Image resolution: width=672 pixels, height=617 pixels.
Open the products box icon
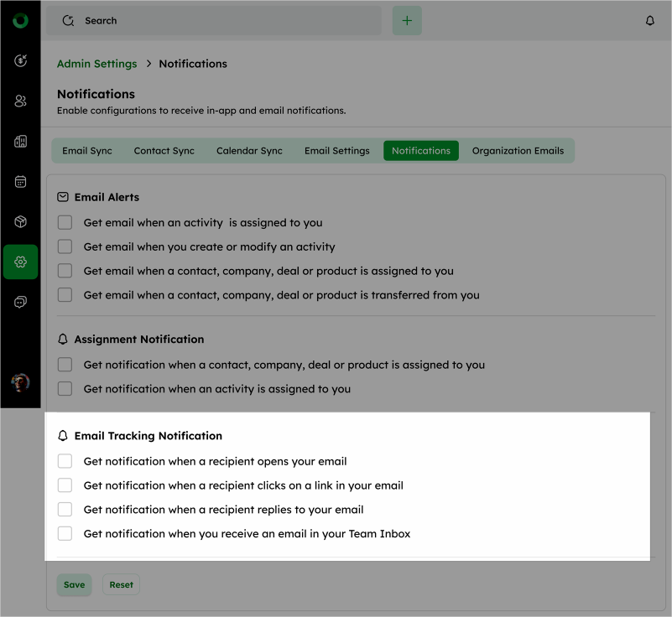(x=20, y=222)
